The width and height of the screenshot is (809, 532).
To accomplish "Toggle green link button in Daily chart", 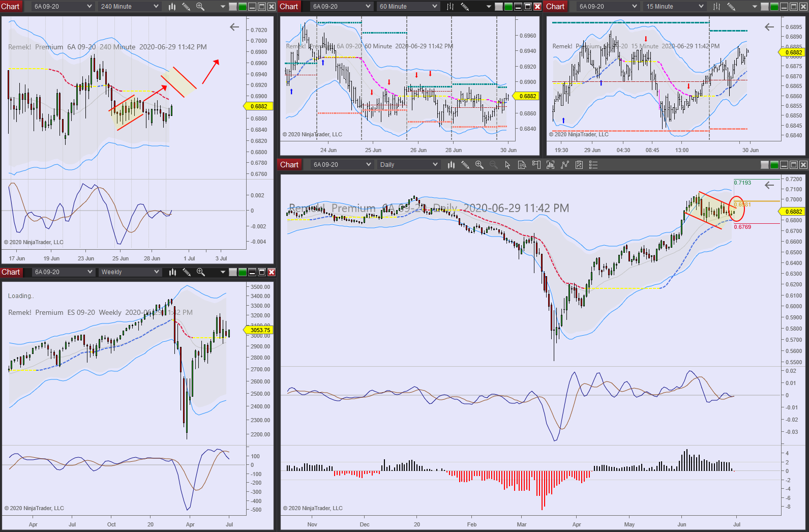I will click(774, 165).
